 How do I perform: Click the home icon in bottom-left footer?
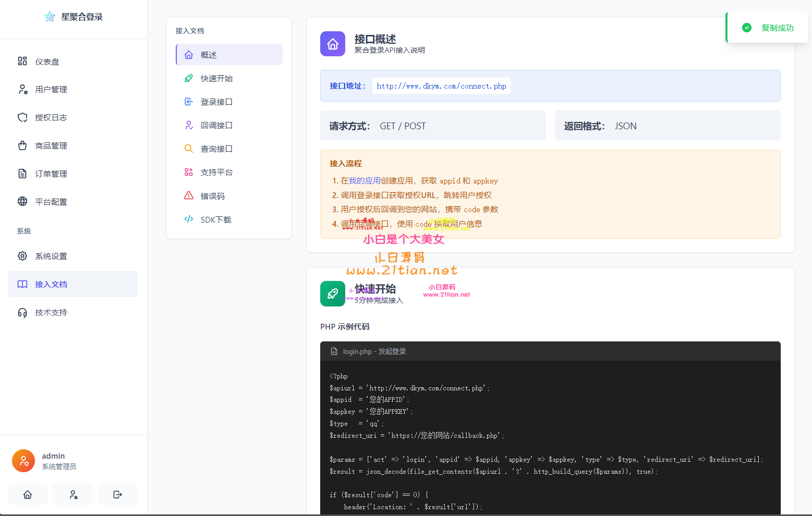pos(28,495)
